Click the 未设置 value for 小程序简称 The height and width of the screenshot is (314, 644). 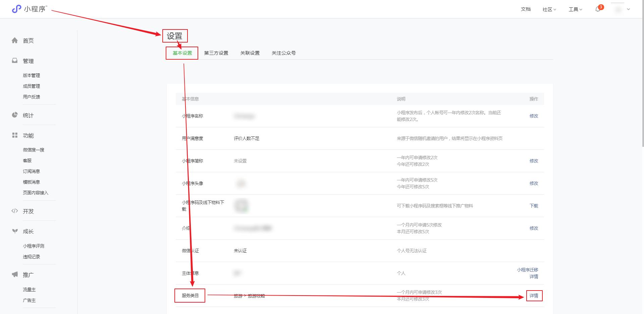(x=240, y=161)
